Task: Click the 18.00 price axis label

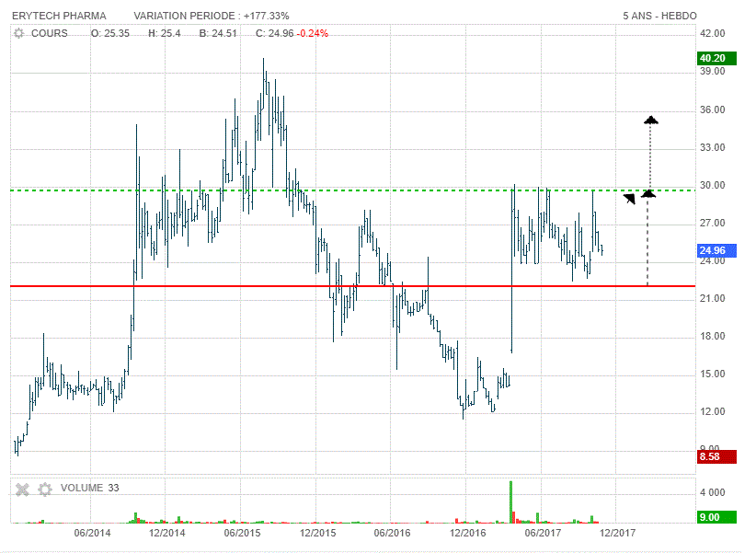Action: coord(713,337)
